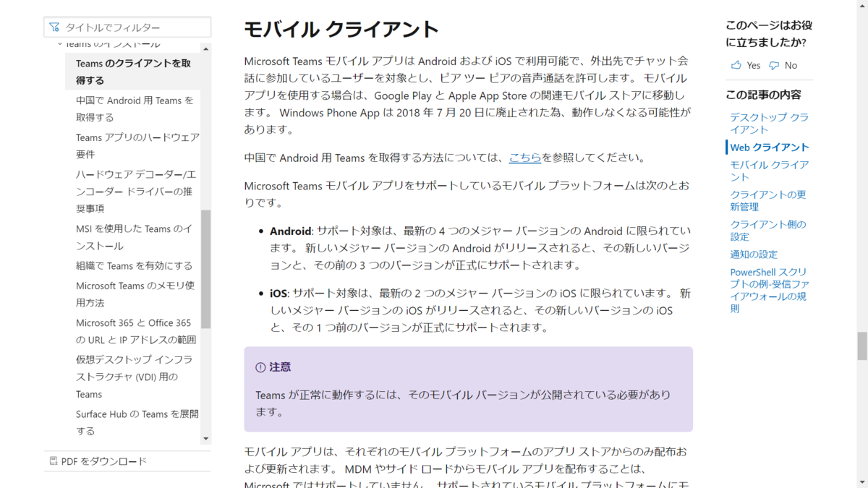This screenshot has width=868, height=488.
Task: Open Microsoft 365 と Office 365 の URL item
Action: point(136,331)
